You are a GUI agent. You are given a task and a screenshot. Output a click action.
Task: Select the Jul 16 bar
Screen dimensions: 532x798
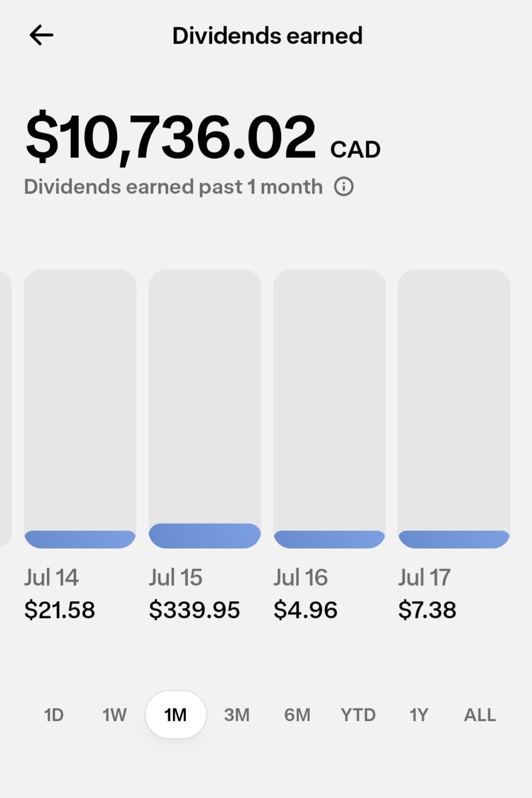tap(330, 409)
